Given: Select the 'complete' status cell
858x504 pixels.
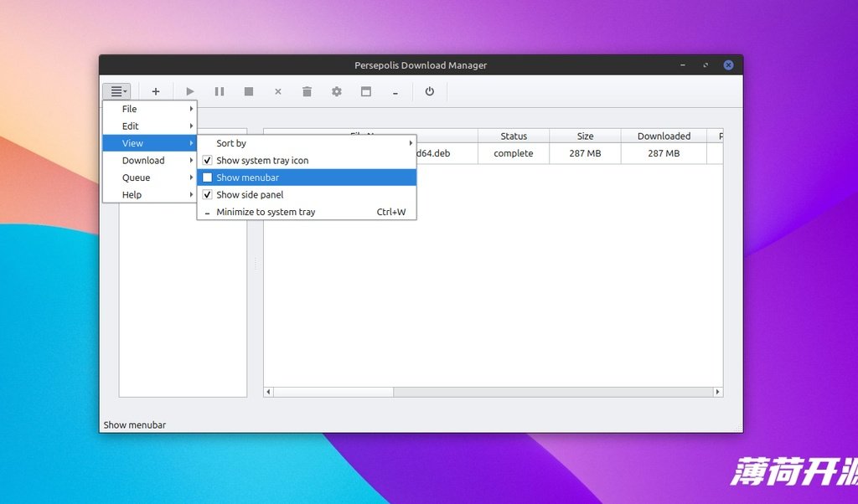Looking at the screenshot, I should (x=514, y=153).
